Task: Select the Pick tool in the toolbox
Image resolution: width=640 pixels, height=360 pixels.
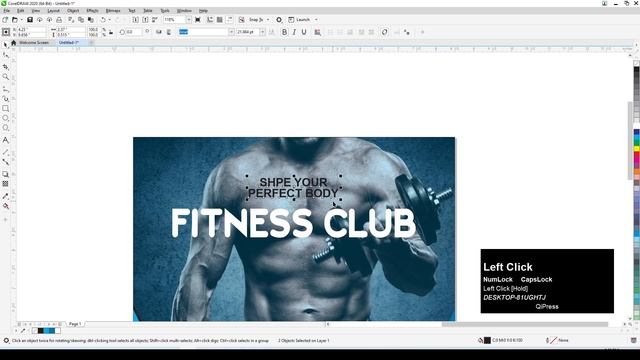Action: 6,44
